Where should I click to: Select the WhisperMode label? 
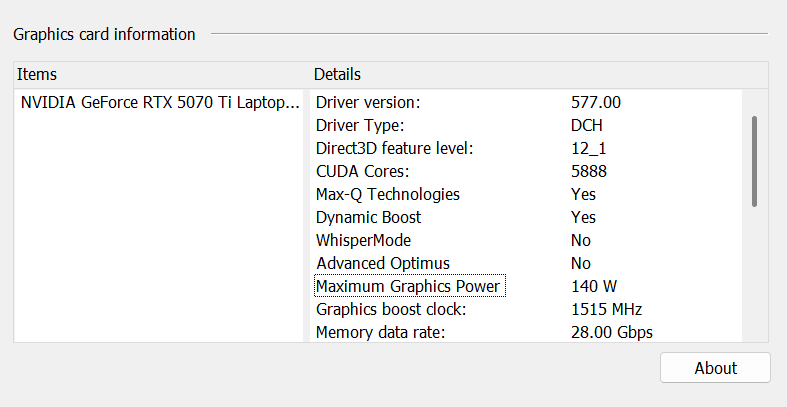click(363, 240)
